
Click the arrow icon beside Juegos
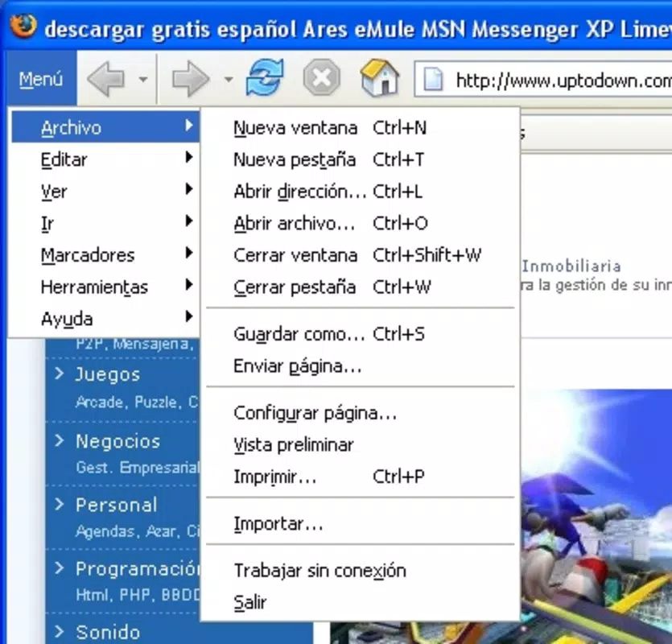(60, 374)
